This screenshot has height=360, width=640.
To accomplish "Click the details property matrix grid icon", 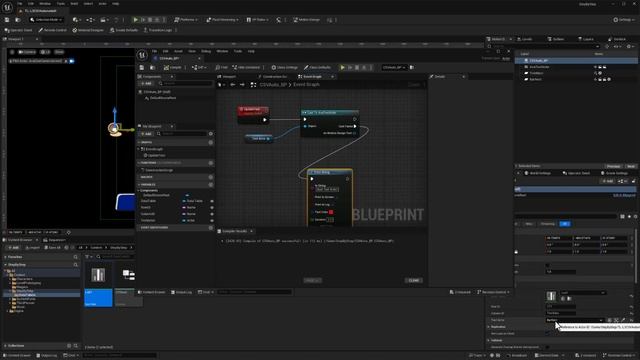I will coord(622,216).
